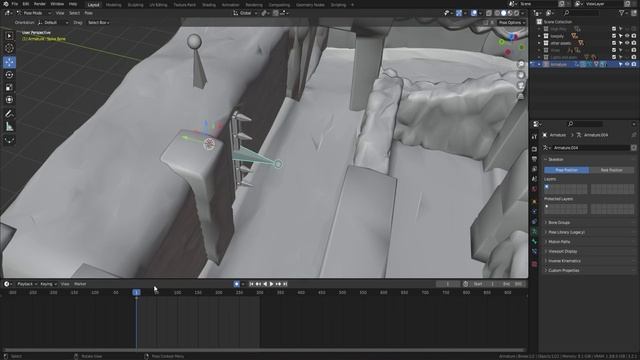Switch to the Modeling workspace tab
This screenshot has height=360, width=640.
tap(113, 5)
